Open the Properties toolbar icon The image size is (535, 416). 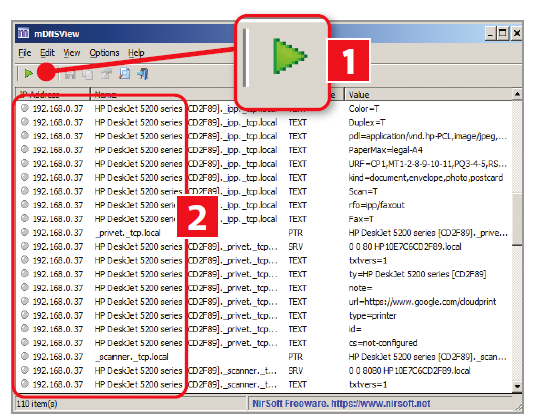(106, 74)
